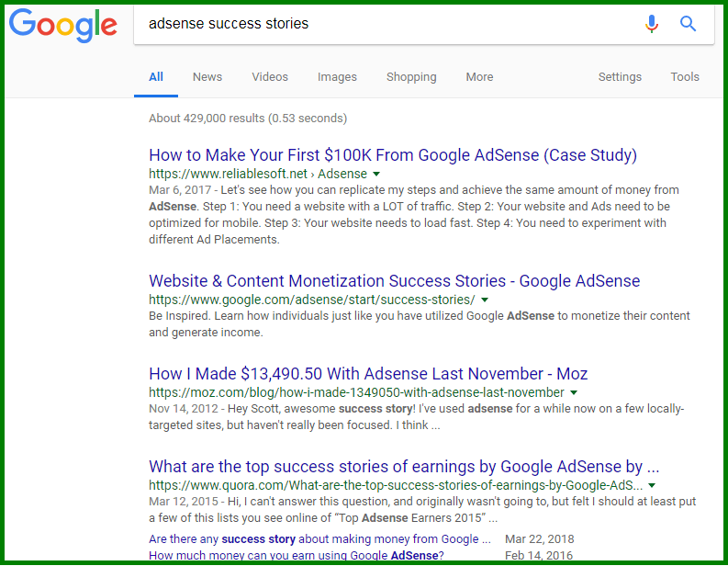
Task: Expand dropdown arrow beside quora.com URL
Action: tap(652, 486)
